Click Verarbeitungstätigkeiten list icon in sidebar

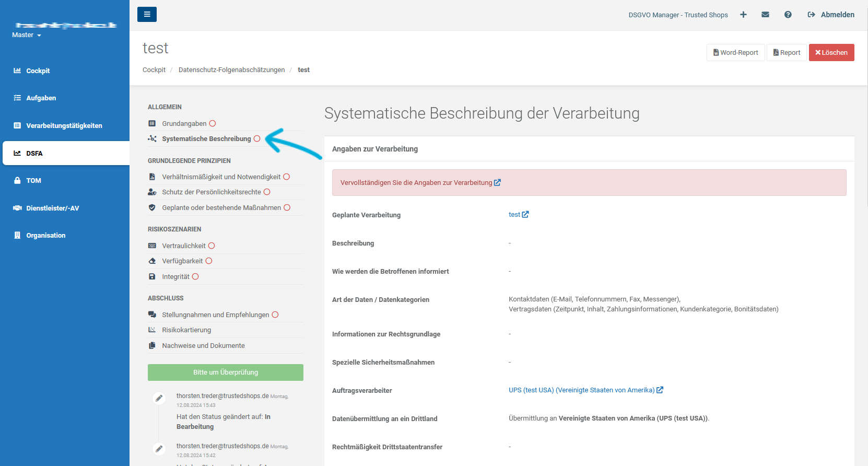(17, 125)
